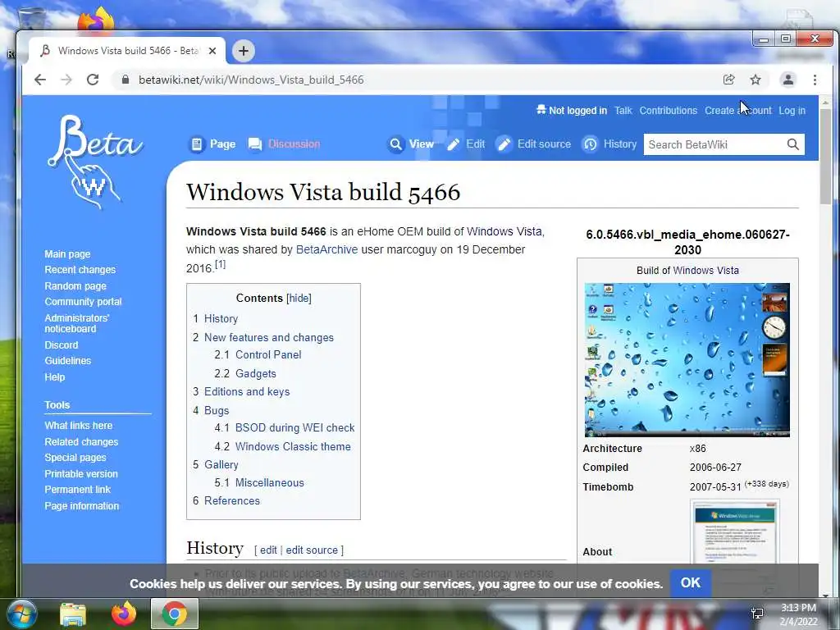Click the Talk link
Image resolution: width=840 pixels, height=630 pixels.
coord(623,111)
